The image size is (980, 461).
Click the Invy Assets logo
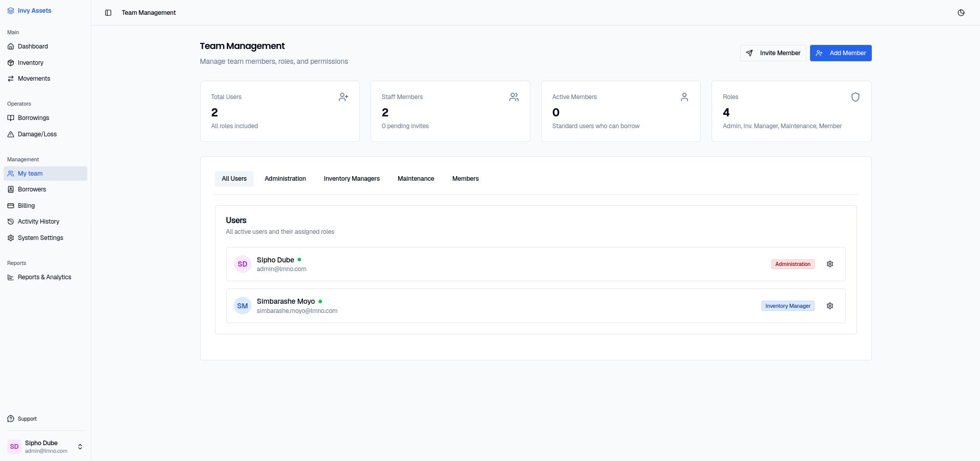point(29,11)
